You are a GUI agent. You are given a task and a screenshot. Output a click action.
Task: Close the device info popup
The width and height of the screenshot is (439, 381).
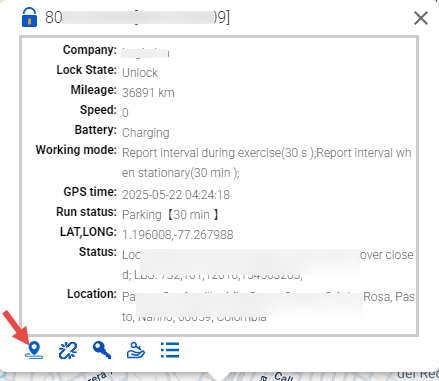tap(421, 18)
